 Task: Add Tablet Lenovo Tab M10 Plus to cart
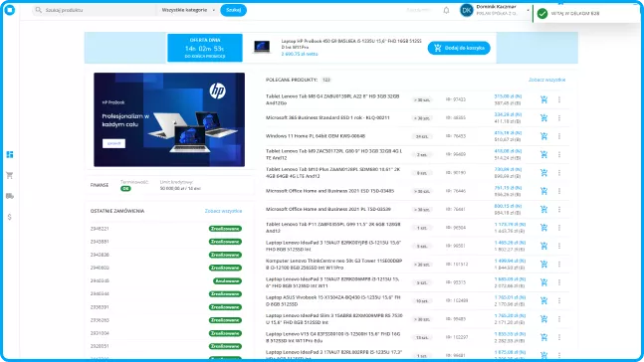(x=543, y=173)
